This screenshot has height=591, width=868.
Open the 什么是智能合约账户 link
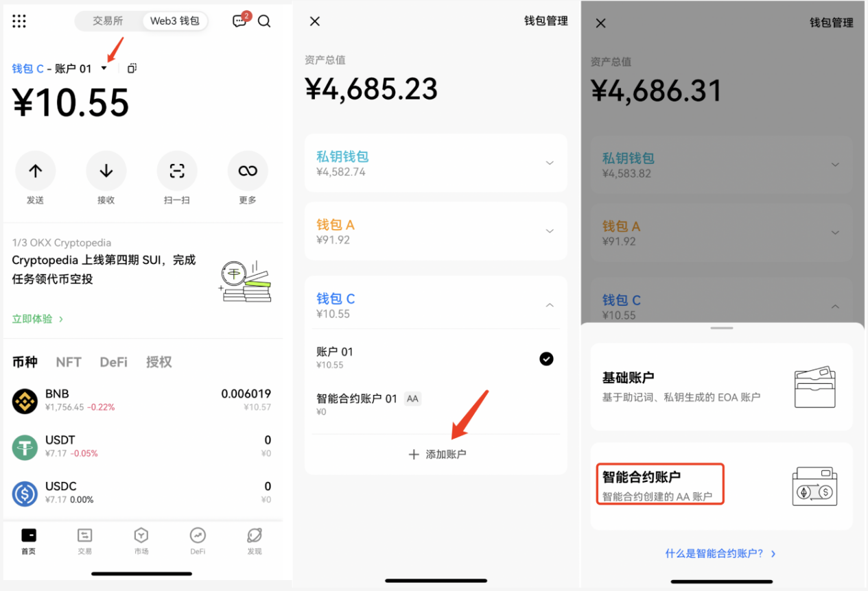(x=720, y=553)
